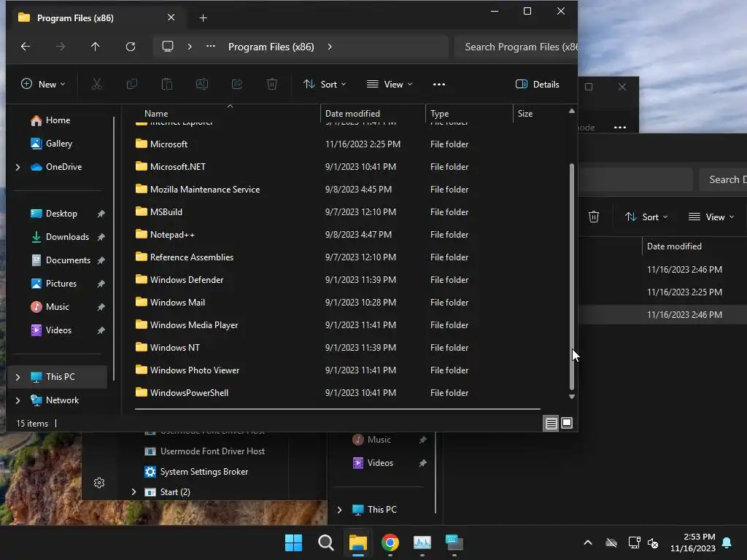This screenshot has height=560, width=747.
Task: Unpin Videos in front window sidebar
Action: tap(101, 330)
